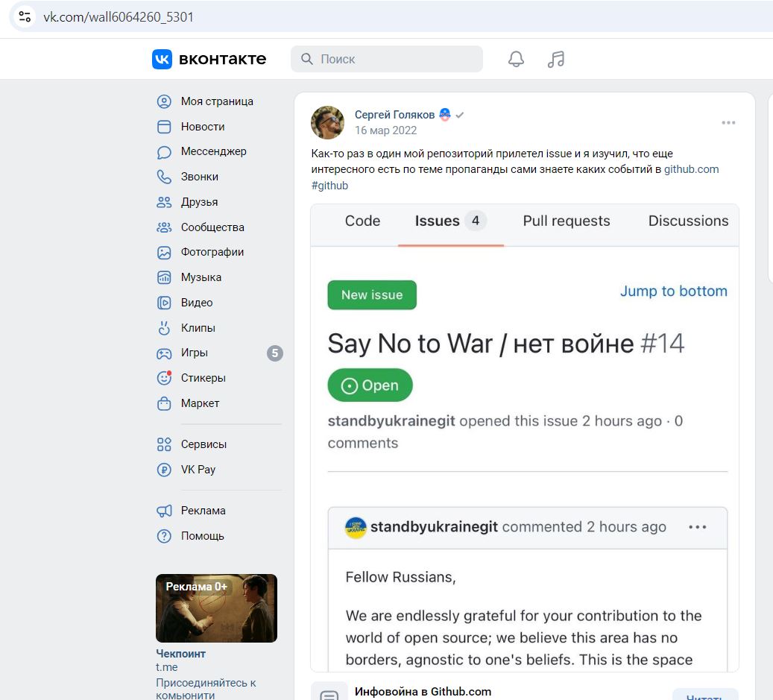Click the Сервисы grid icon
This screenshot has height=700, width=773.
pyautogui.click(x=164, y=444)
